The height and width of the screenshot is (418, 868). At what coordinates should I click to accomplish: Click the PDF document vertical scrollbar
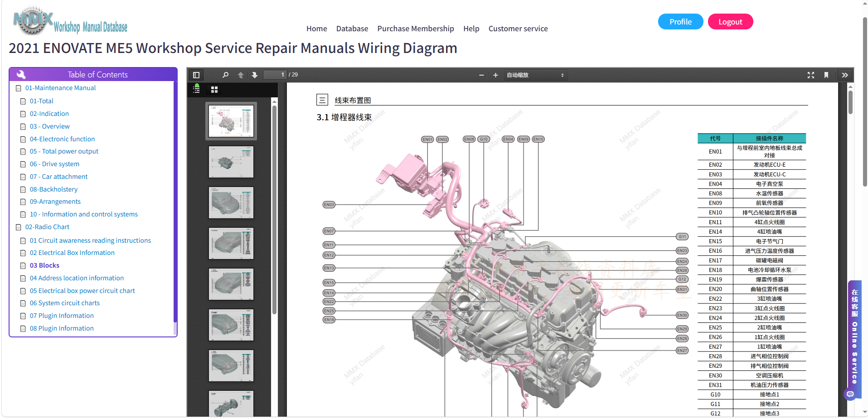(850, 102)
